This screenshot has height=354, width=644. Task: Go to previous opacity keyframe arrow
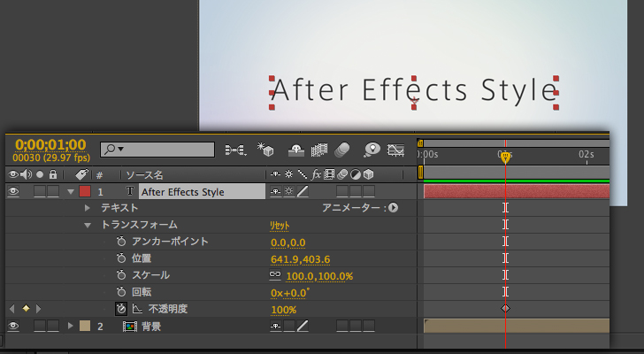11,308
